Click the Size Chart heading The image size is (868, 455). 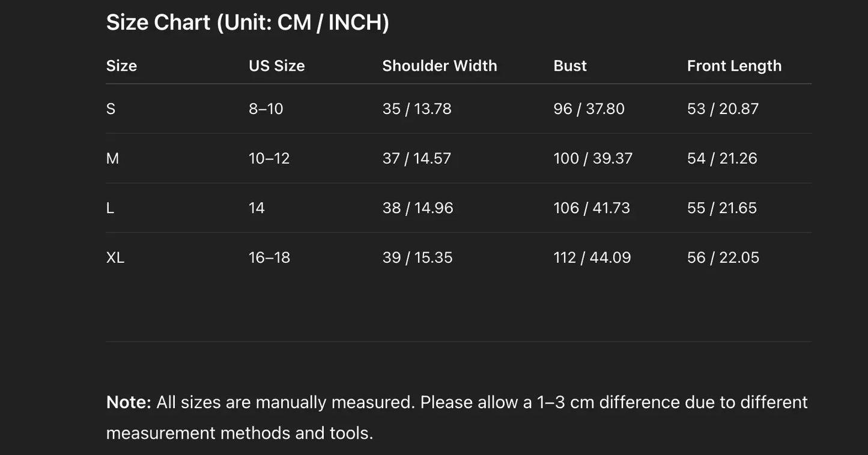click(x=247, y=23)
